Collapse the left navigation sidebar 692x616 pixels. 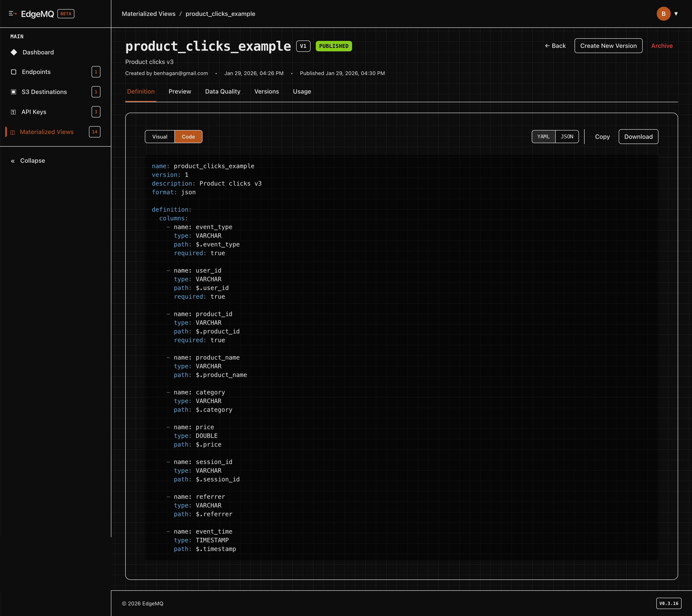[x=28, y=161]
